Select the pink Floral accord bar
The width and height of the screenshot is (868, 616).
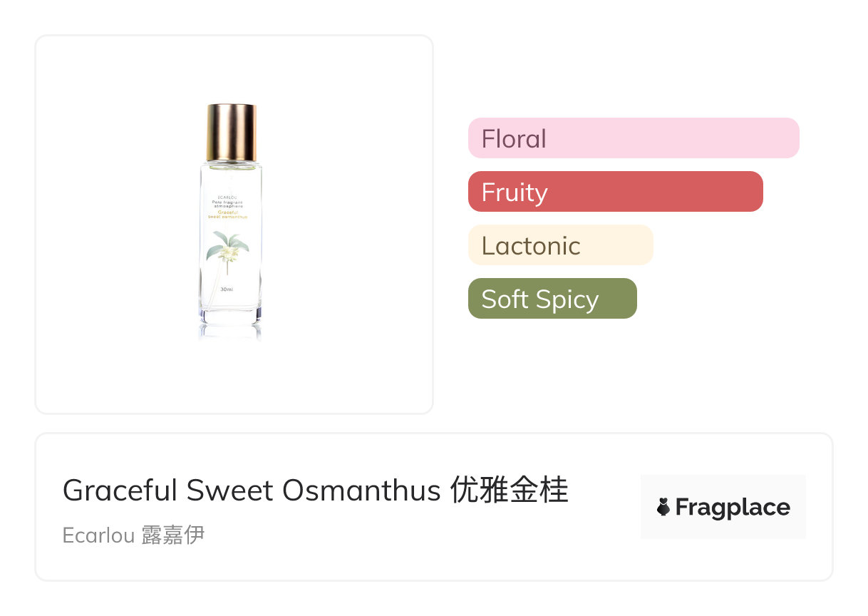pos(633,138)
